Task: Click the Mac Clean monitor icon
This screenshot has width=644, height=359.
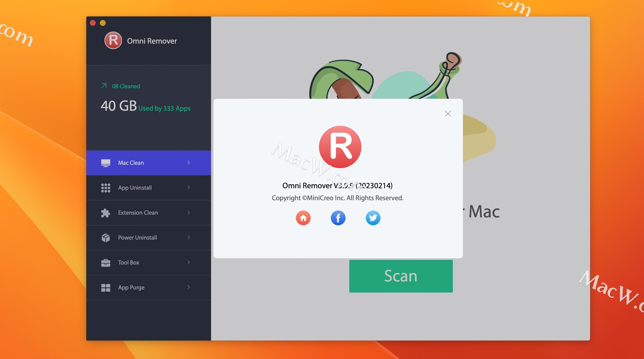Action: (x=106, y=163)
